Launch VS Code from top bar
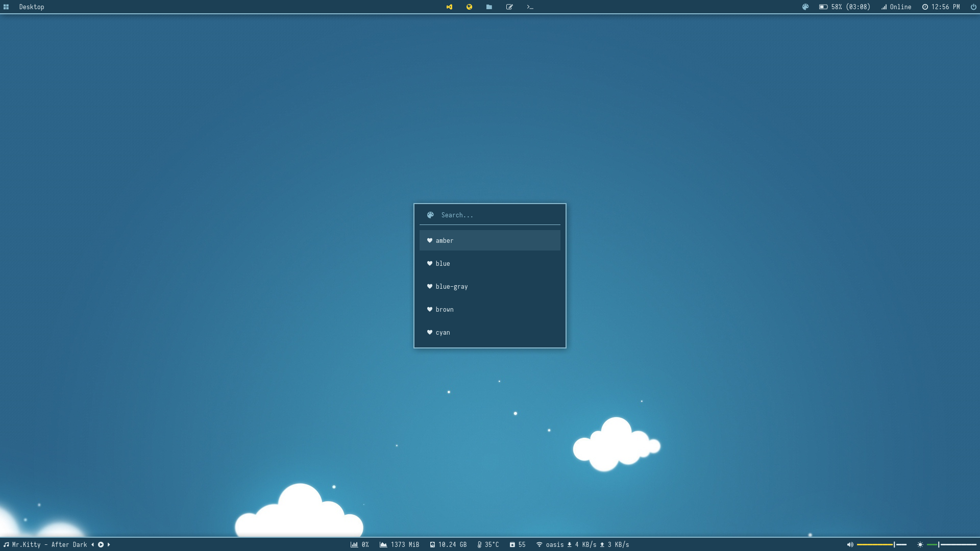980x551 pixels. [x=449, y=7]
